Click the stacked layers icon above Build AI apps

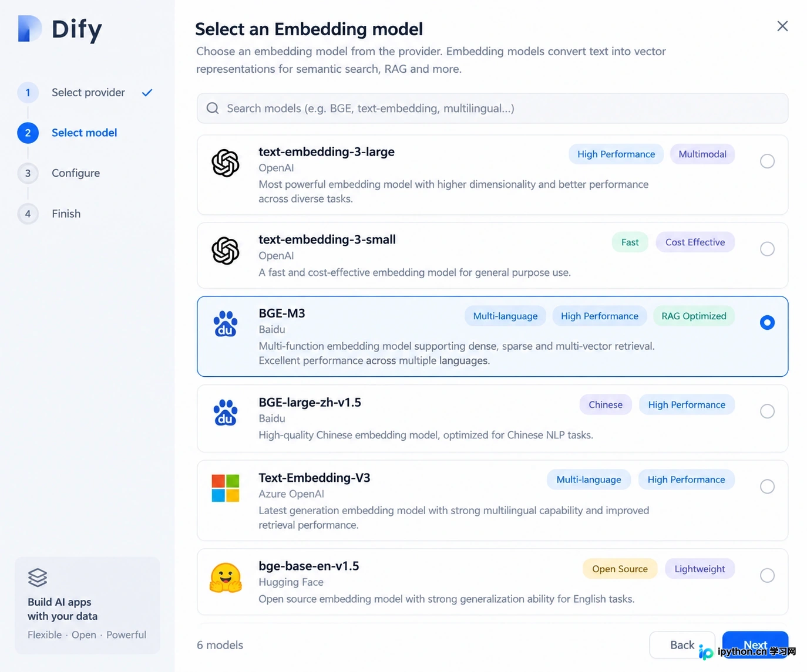pos(38,578)
